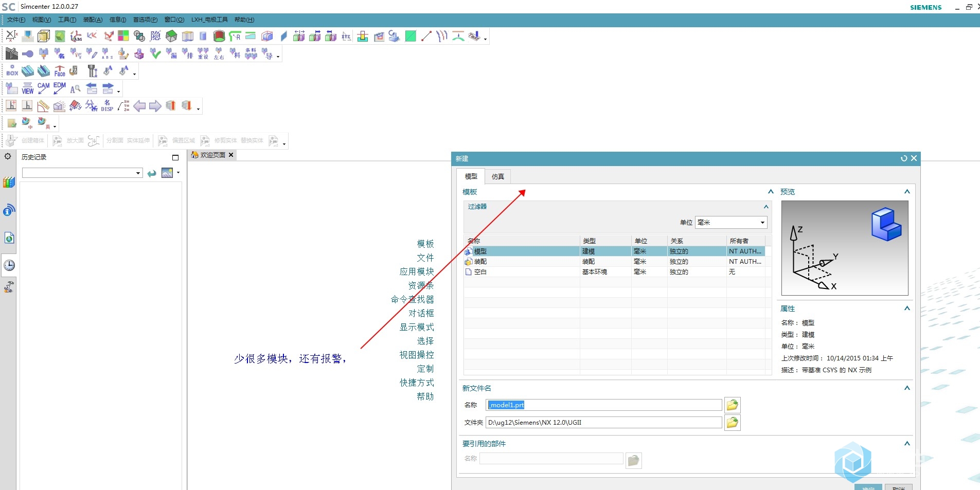This screenshot has width=980, height=490.
Task: Click the 快捷方式 link
Action: click(x=417, y=383)
